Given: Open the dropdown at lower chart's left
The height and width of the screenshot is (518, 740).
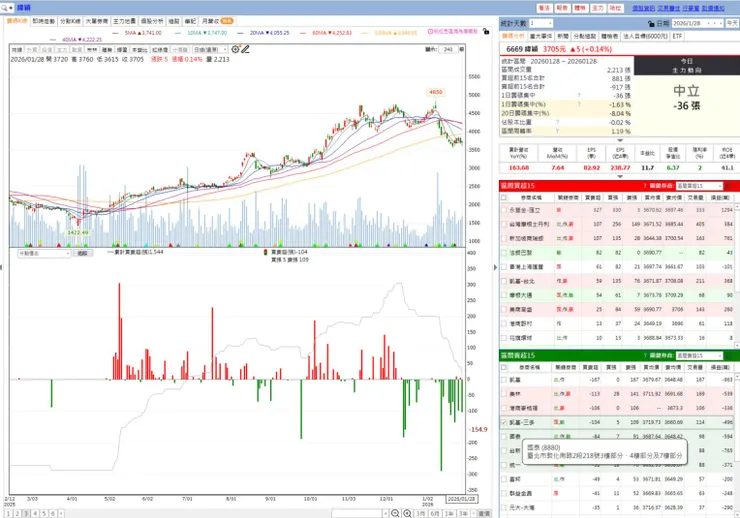Looking at the screenshot, I should click(x=44, y=253).
